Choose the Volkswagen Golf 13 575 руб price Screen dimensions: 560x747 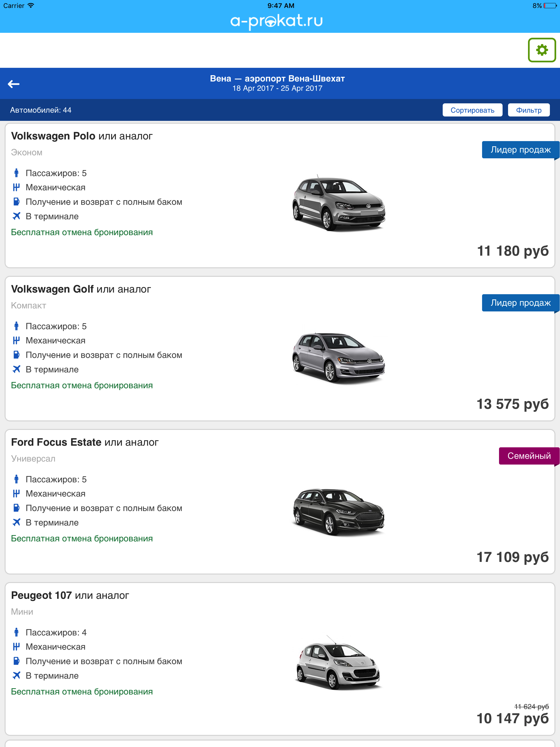coord(512,404)
